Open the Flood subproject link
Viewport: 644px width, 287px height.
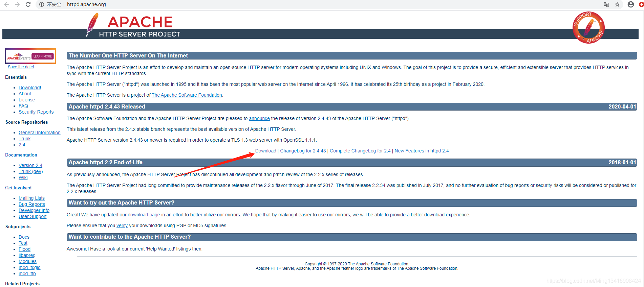pyautogui.click(x=24, y=249)
